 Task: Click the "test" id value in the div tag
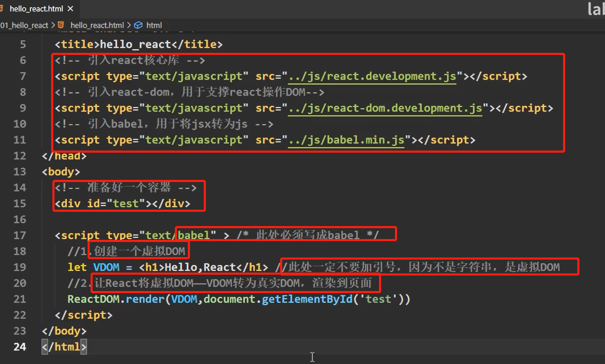pos(126,204)
